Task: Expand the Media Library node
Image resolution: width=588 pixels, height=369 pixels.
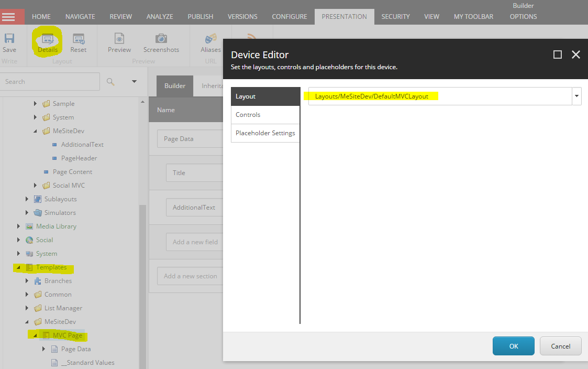Action: click(18, 226)
